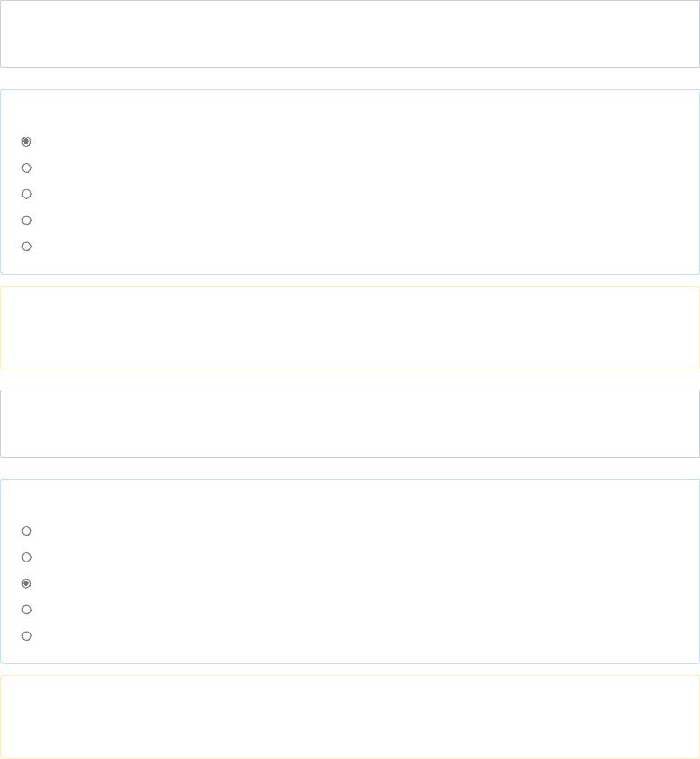Image resolution: width=700 pixels, height=759 pixels.
Task: Click the topmost gray-bordered empty box
Action: click(350, 34)
